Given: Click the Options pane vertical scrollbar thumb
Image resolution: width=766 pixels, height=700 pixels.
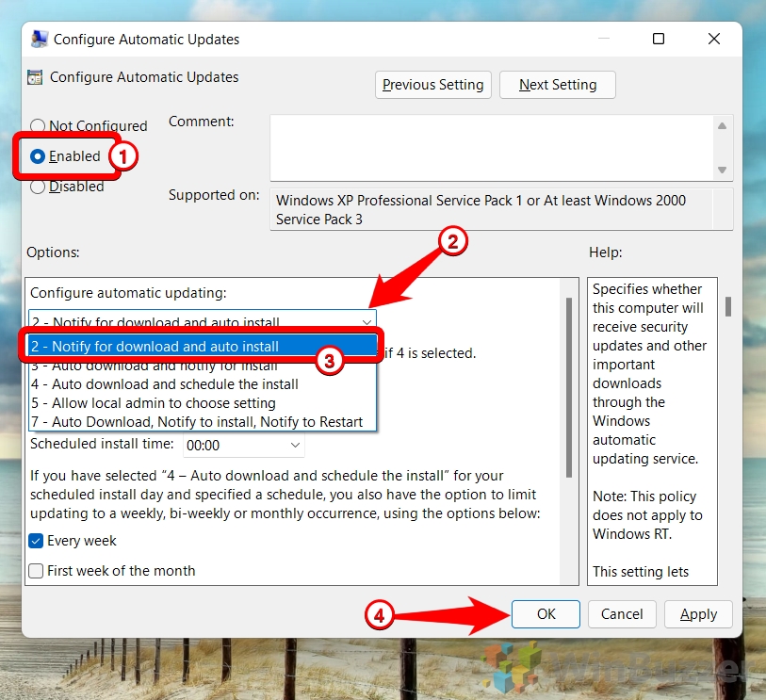Looking at the screenshot, I should [569, 387].
